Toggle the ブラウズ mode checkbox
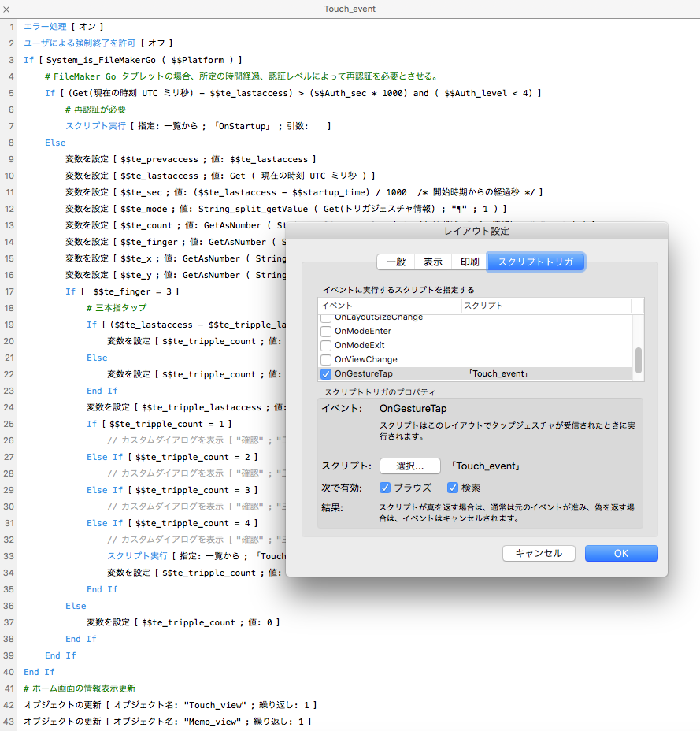Image resolution: width=700 pixels, height=731 pixels. [x=385, y=488]
